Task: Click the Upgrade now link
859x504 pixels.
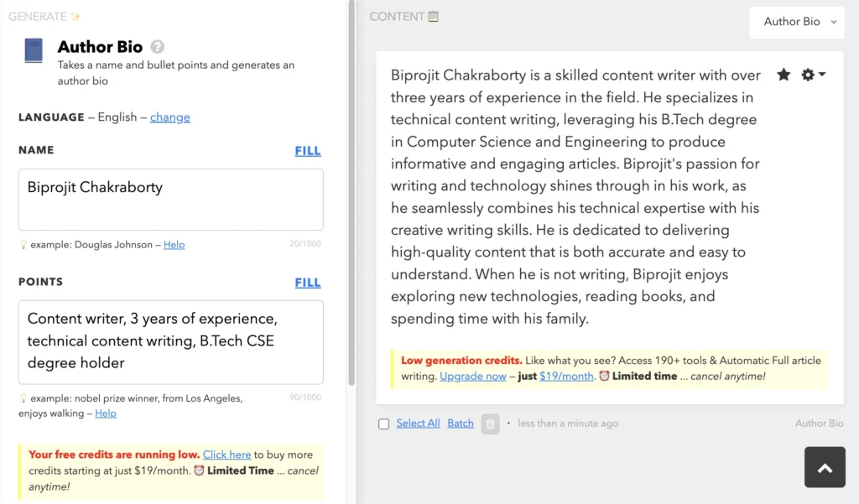Action: point(473,377)
